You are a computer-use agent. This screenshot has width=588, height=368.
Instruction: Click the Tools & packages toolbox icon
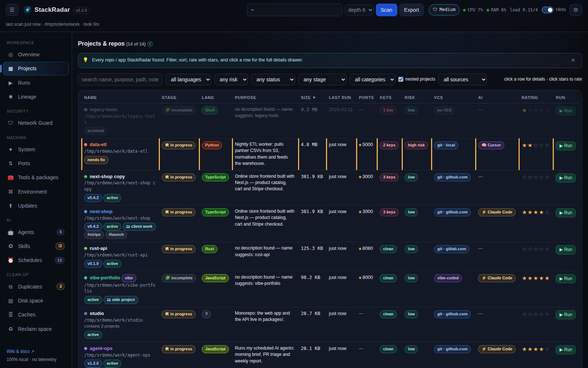point(11,177)
